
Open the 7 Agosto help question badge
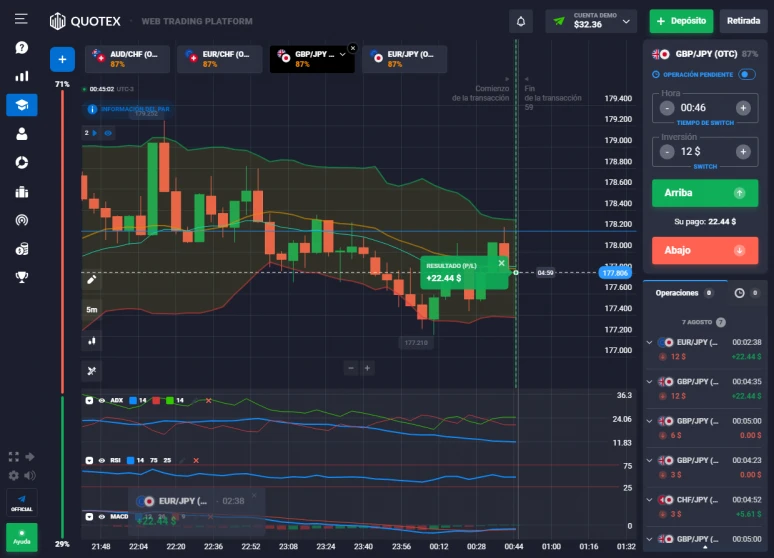tap(721, 322)
